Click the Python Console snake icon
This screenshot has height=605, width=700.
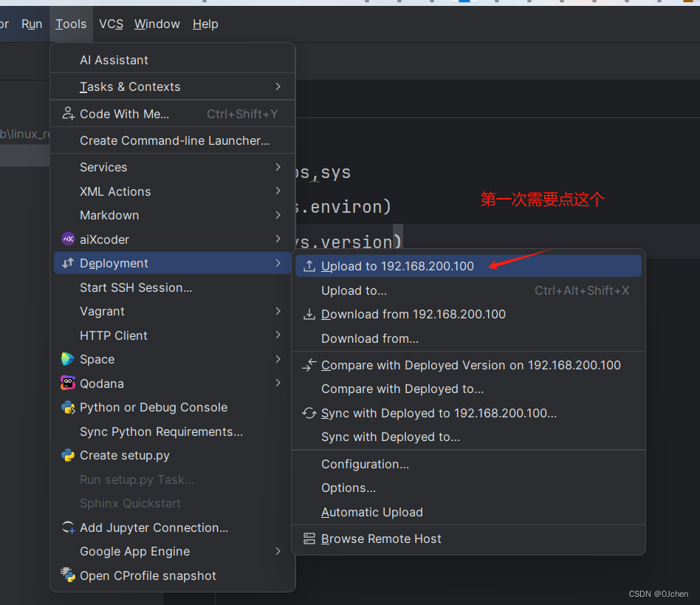(68, 407)
